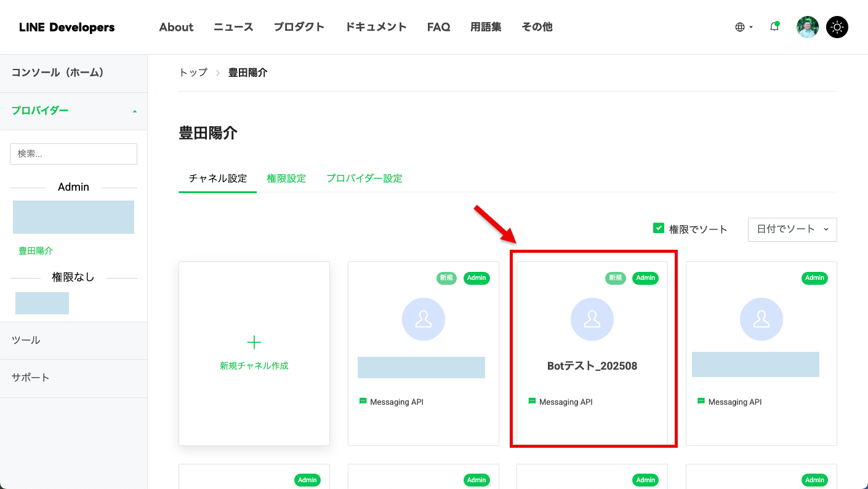Image resolution: width=868 pixels, height=489 pixels.
Task: Click 新規チャネル作成 text
Action: pyautogui.click(x=254, y=366)
